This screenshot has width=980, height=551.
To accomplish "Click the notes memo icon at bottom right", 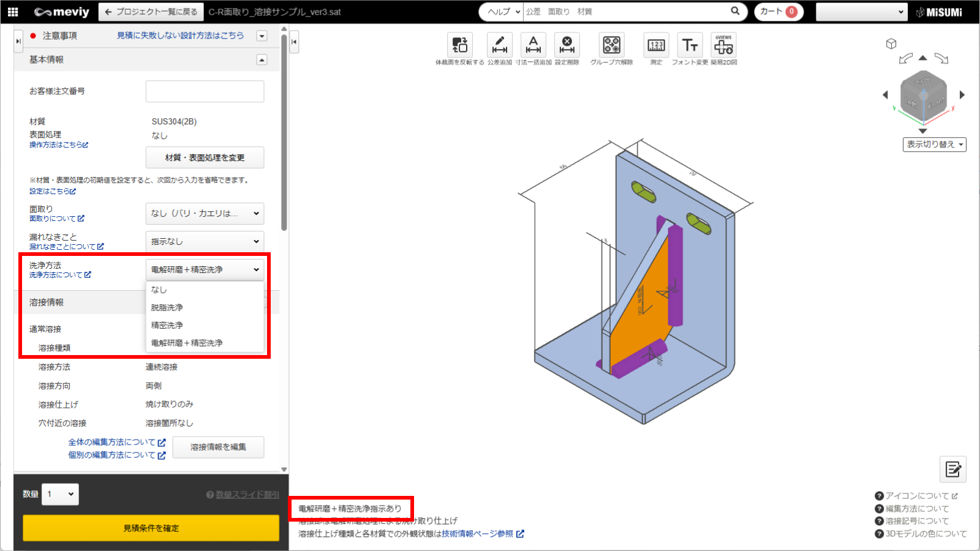I will [x=952, y=470].
